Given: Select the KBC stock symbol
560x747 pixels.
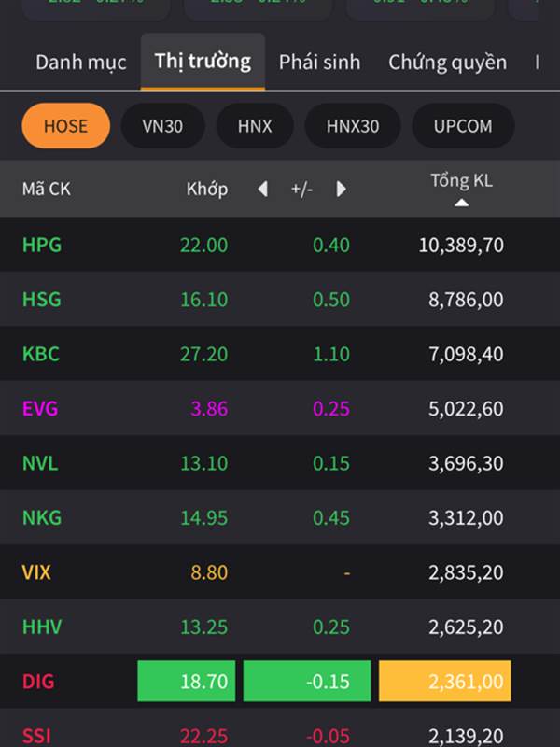Looking at the screenshot, I should pyautogui.click(x=41, y=354).
